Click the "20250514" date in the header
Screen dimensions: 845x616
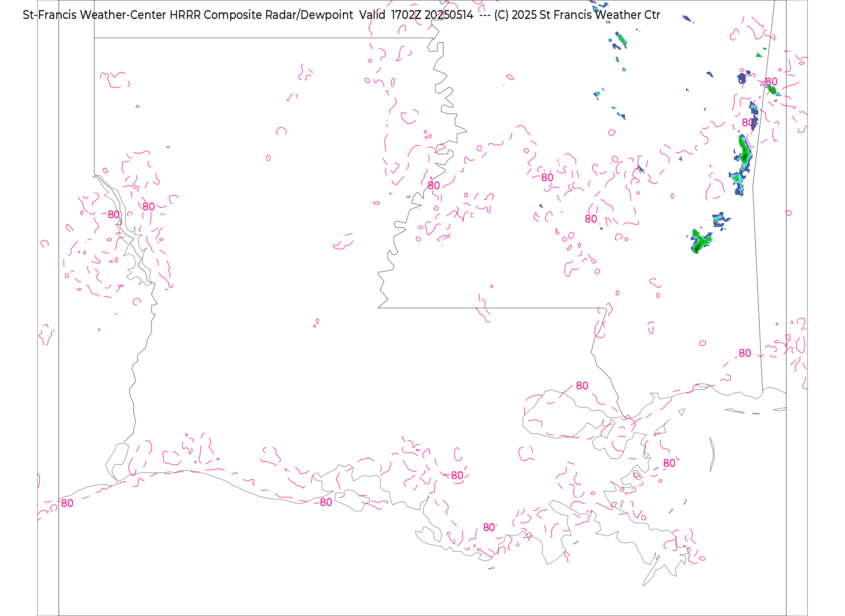tap(449, 15)
